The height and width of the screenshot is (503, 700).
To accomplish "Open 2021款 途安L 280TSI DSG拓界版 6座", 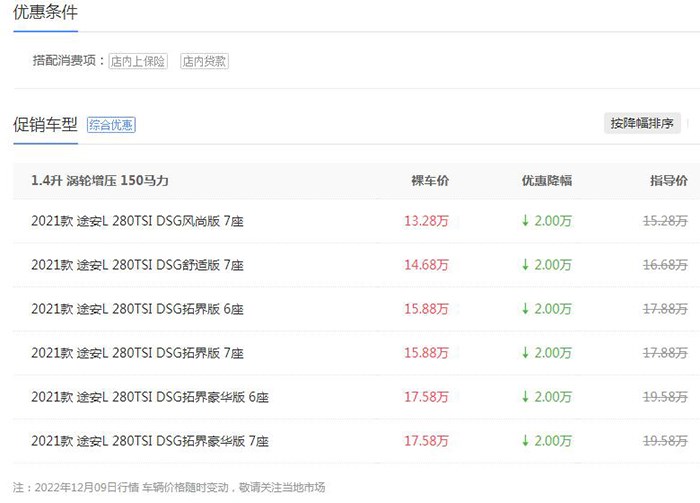I will 138,309.
